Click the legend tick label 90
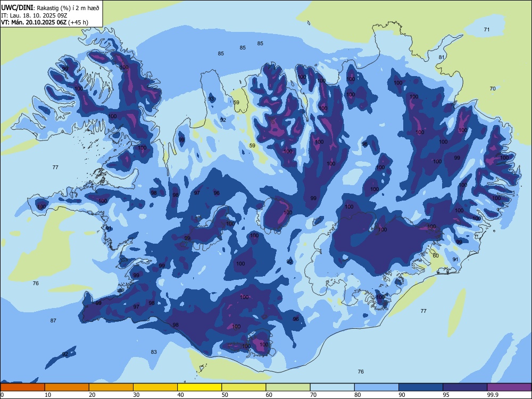The image size is (532, 399). point(402,395)
